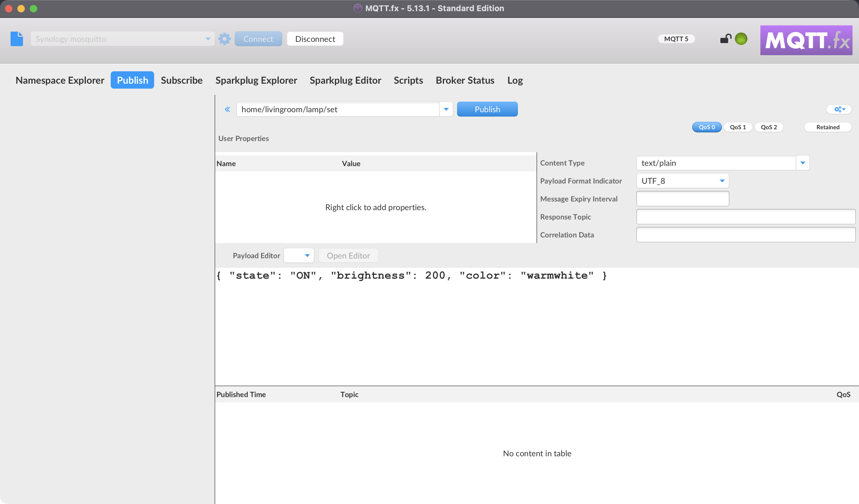Click the text/plain Content Type field
The width and height of the screenshot is (859, 504).
pyautogui.click(x=716, y=163)
